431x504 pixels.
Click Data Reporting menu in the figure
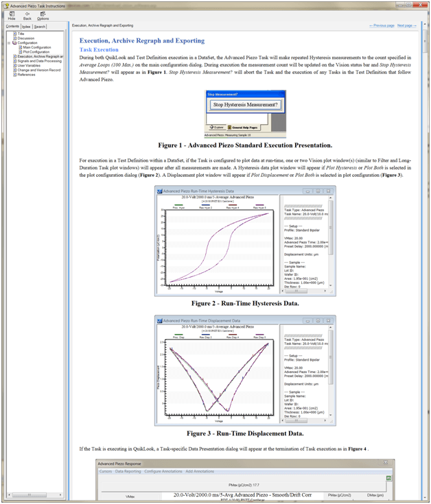coord(128,471)
